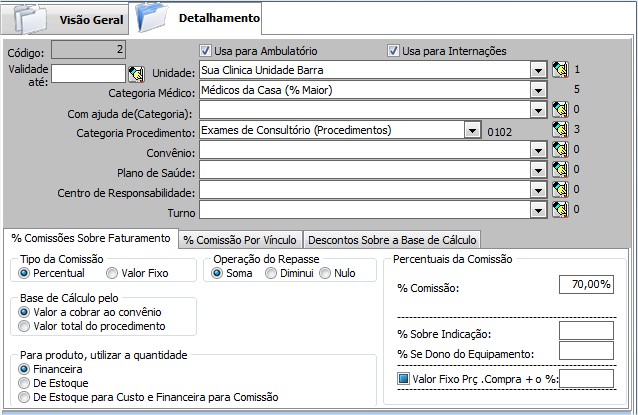Click lookup icon beside Categoria Procedimento row
The height and width of the screenshot is (415, 638).
[x=559, y=129]
